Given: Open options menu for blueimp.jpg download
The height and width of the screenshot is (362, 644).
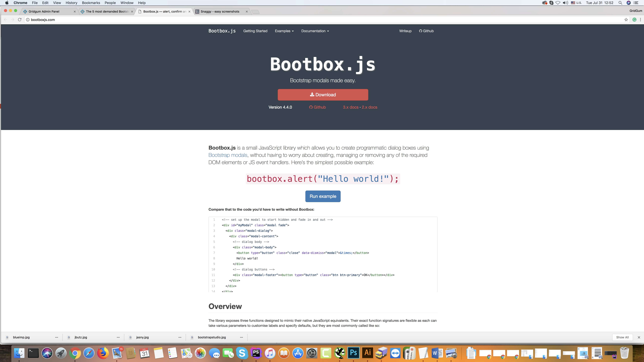Looking at the screenshot, I should click(56, 337).
